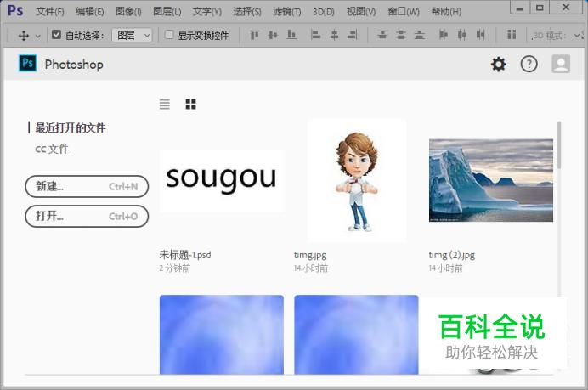Click the timg (2).jpg file name
Image resolution: width=588 pixels, height=390 pixels.
coord(452,255)
